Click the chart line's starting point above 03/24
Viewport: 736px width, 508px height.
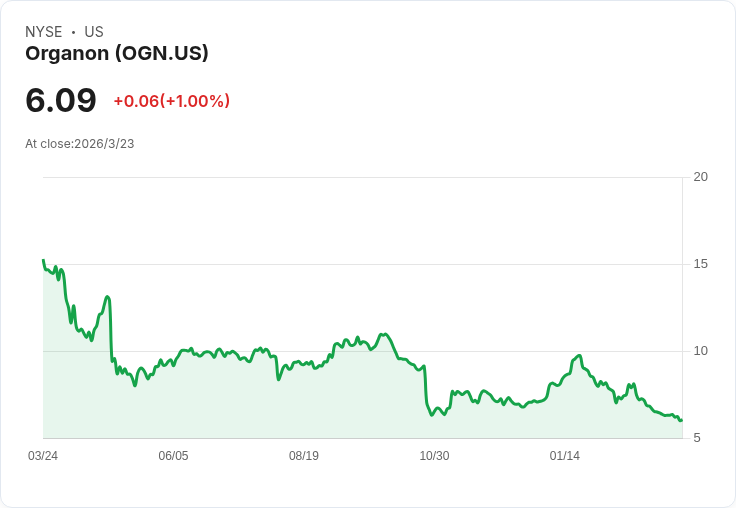43,260
